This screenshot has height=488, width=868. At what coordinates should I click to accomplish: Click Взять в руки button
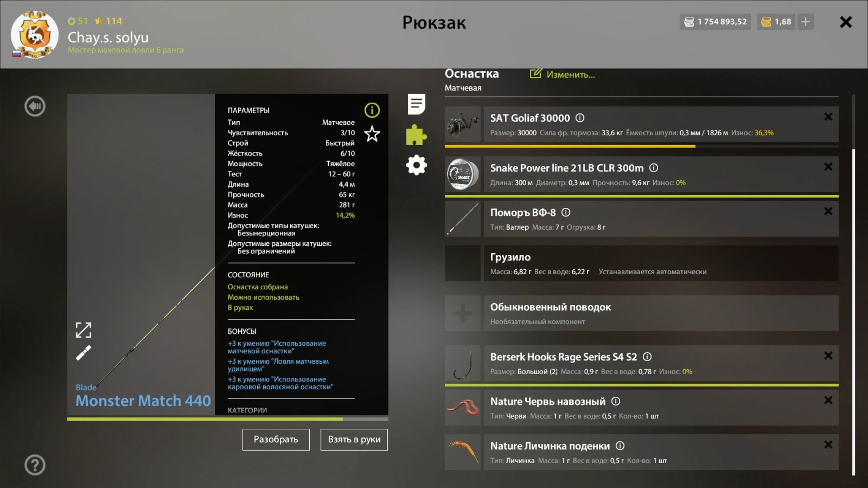pyautogui.click(x=354, y=440)
